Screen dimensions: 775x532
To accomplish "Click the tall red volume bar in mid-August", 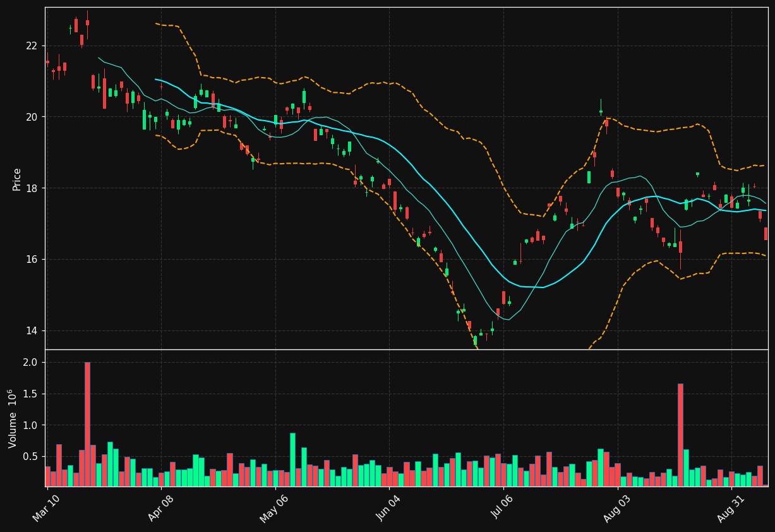I will pyautogui.click(x=680, y=435).
